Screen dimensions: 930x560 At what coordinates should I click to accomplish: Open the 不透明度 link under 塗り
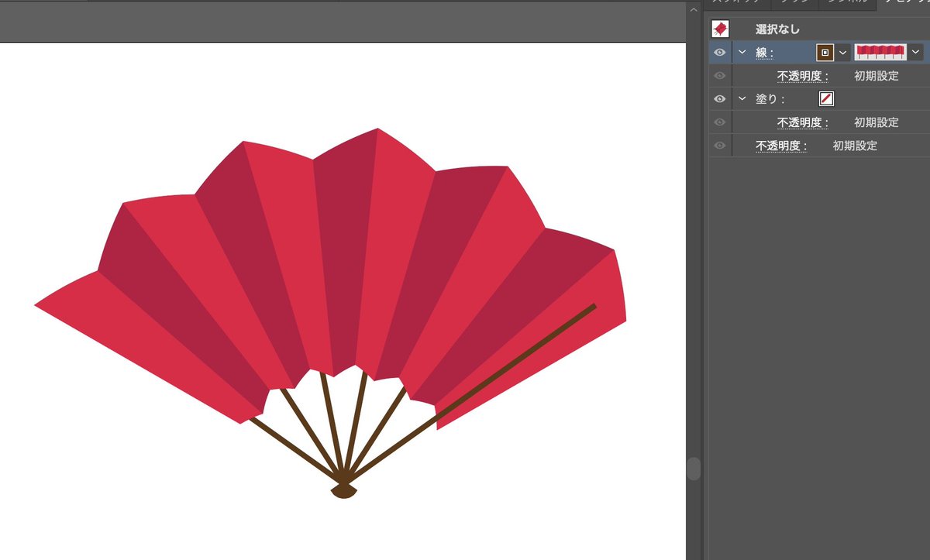point(804,122)
